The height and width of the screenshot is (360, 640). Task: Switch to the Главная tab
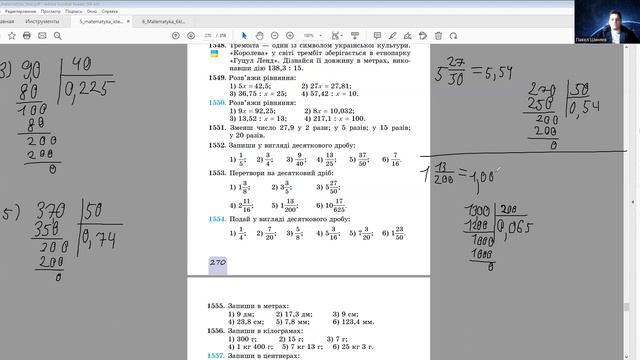click(x=7, y=22)
